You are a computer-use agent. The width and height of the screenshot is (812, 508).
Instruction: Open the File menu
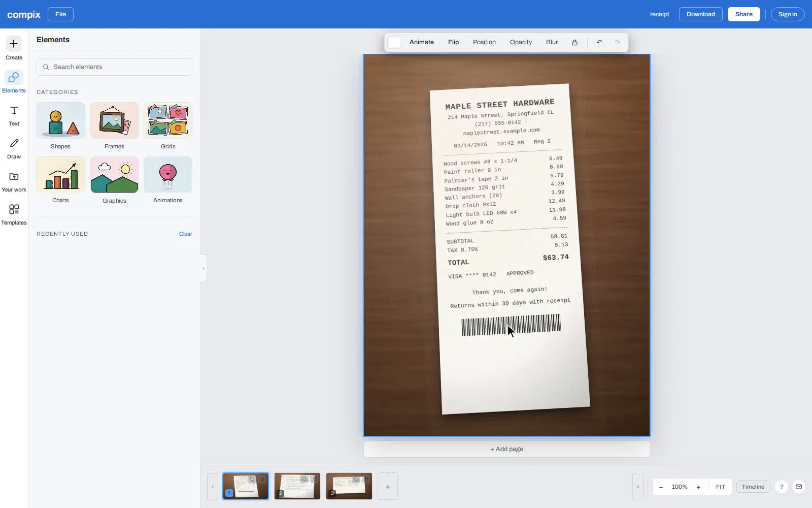pyautogui.click(x=60, y=14)
